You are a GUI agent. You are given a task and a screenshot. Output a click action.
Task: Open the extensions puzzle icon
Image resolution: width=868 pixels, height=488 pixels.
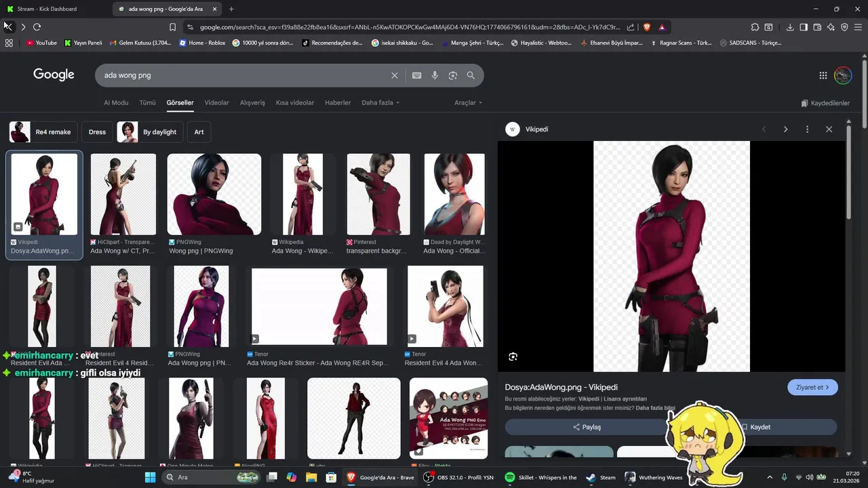(x=755, y=27)
